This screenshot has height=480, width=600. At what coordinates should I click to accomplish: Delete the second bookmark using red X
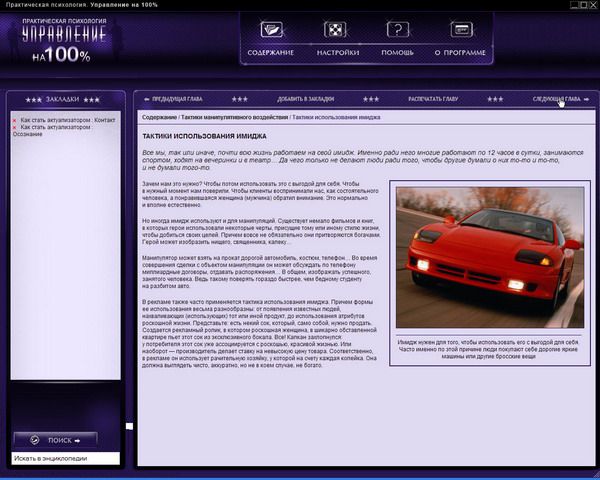[x=15, y=126]
